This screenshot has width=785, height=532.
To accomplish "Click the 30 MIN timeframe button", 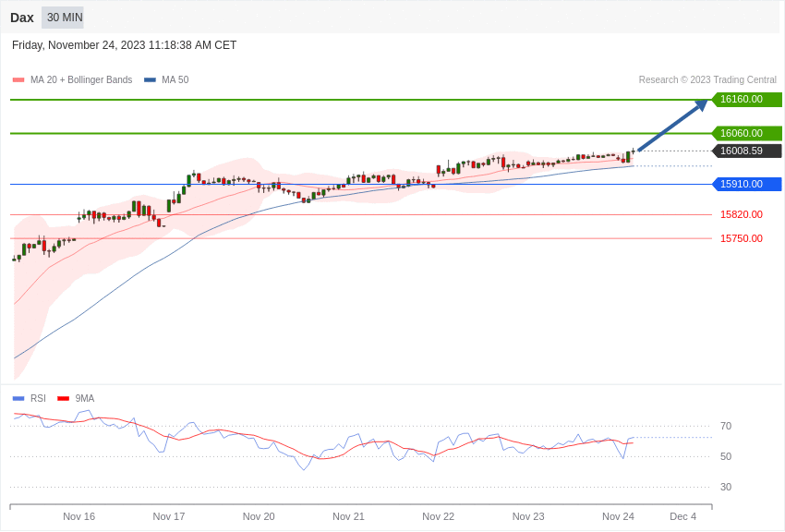I will pos(63,18).
